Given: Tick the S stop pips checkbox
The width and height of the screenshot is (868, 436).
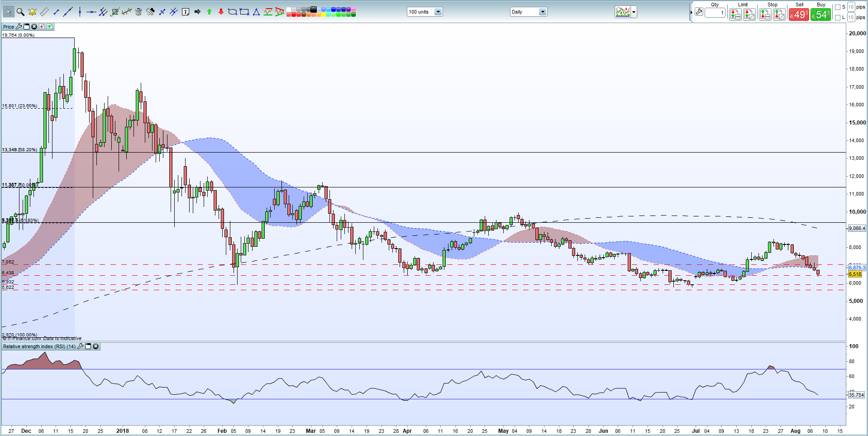Looking at the screenshot, I should 837,7.
